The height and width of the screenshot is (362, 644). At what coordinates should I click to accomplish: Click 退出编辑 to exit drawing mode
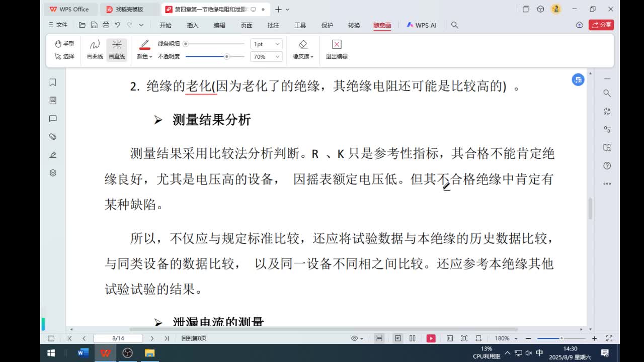click(x=337, y=50)
